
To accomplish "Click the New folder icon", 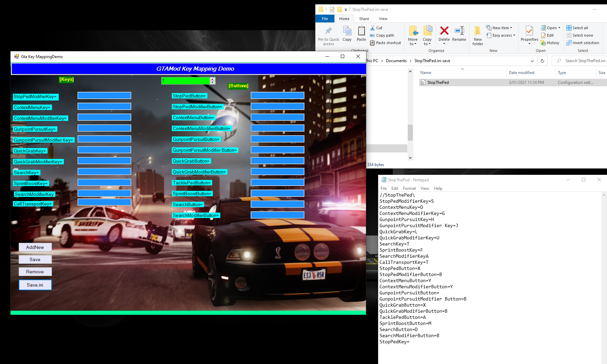I will pyautogui.click(x=478, y=31).
